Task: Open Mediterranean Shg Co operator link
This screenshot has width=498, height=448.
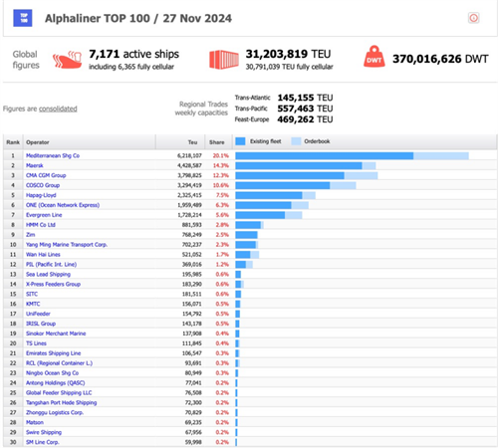Action: pyautogui.click(x=53, y=155)
